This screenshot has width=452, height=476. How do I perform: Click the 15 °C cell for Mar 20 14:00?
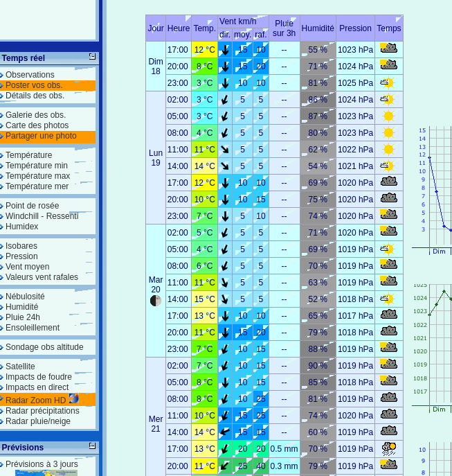coord(204,299)
